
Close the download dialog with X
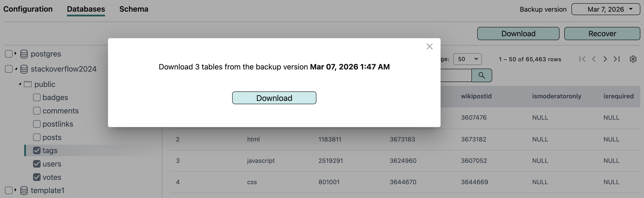click(429, 46)
